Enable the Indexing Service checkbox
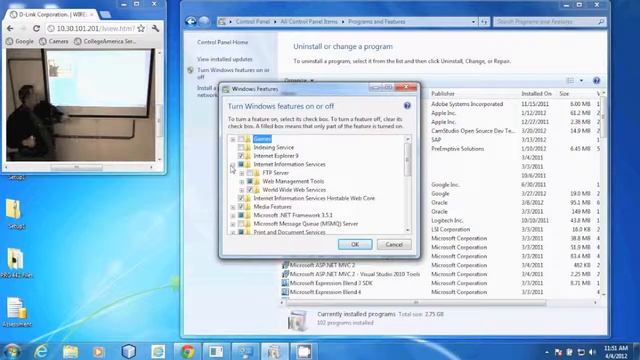The height and width of the screenshot is (360, 640). pos(241,147)
